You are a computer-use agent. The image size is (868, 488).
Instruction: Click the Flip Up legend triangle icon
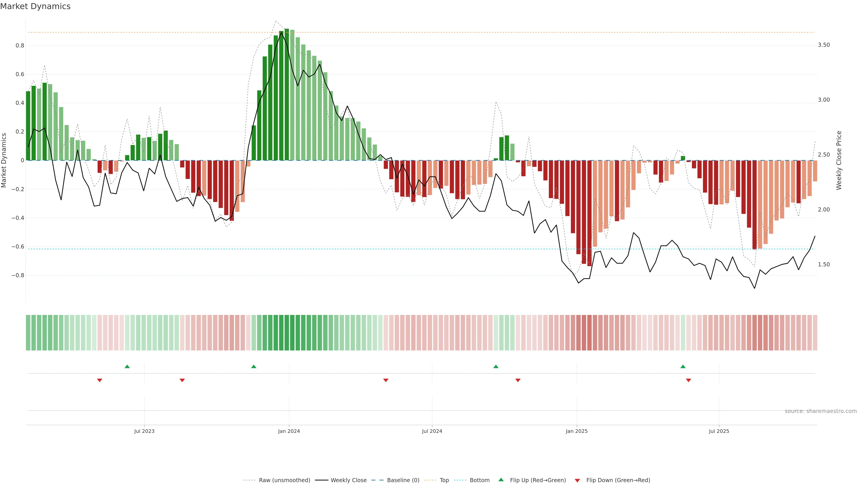[x=501, y=480]
